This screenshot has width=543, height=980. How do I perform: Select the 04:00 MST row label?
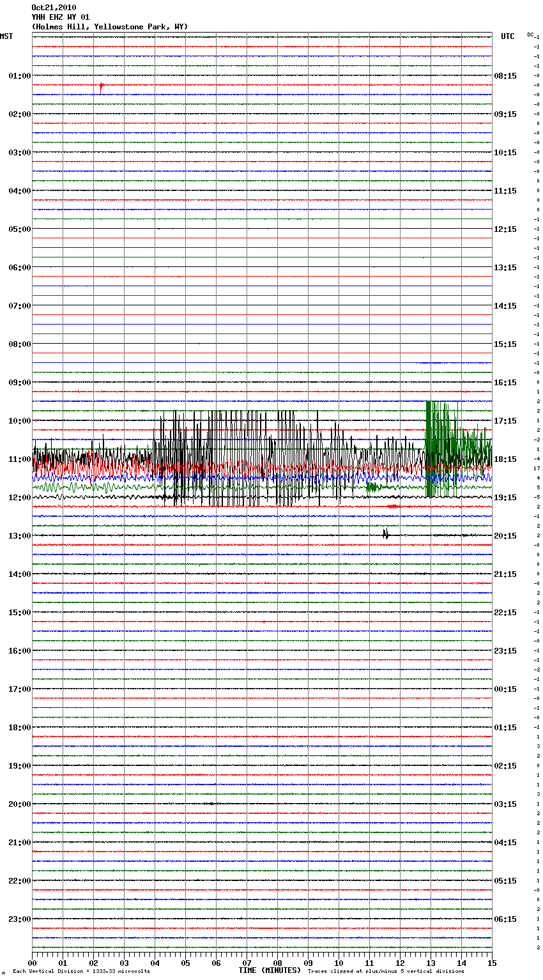click(x=20, y=191)
